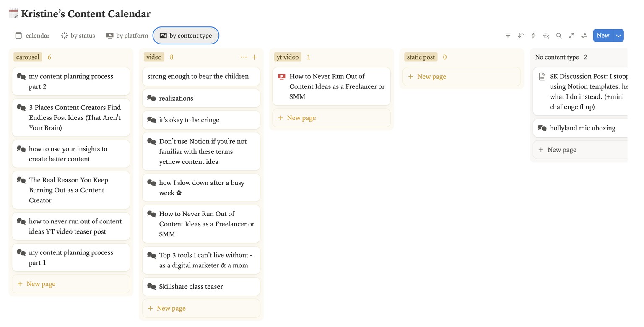Open the filter icon in toolbar

(508, 36)
